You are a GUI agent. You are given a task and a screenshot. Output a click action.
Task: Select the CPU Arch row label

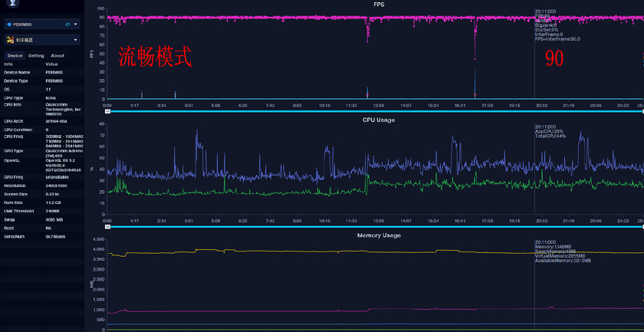(14, 121)
